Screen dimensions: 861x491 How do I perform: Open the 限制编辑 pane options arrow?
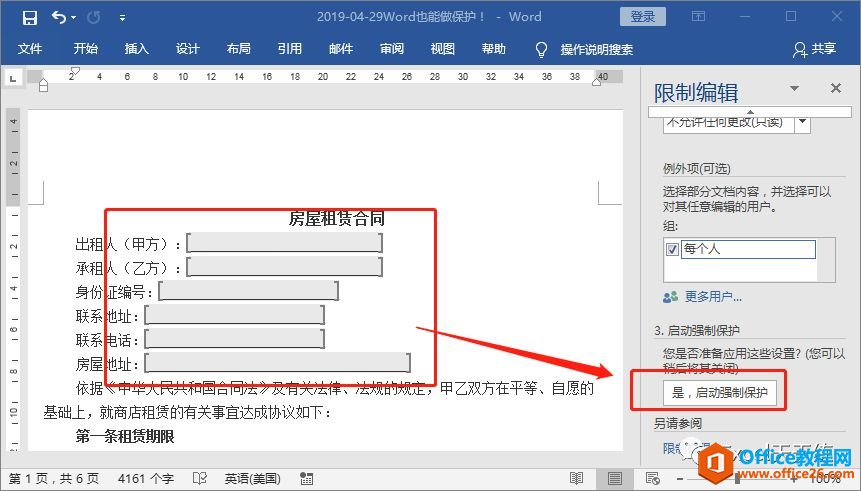795,89
